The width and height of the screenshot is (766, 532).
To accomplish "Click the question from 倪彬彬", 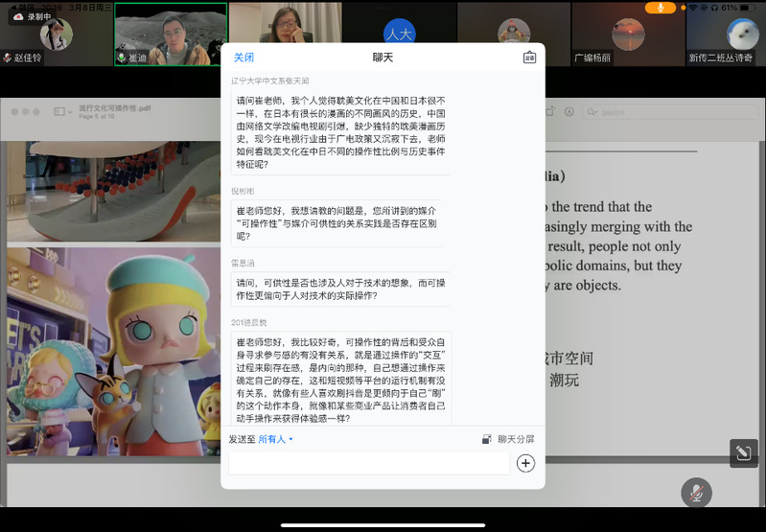I will click(337, 222).
